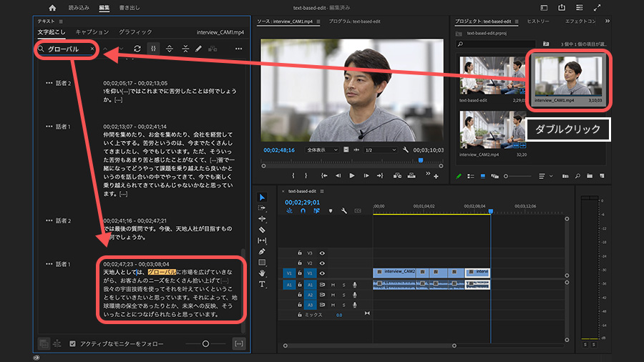Click the re-transcribe refresh icon
The width and height of the screenshot is (644, 362).
click(x=137, y=49)
